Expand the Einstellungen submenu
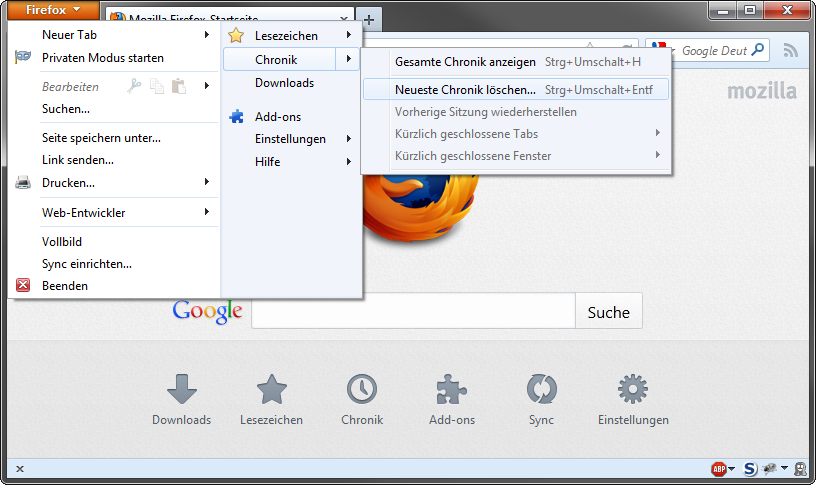This screenshot has width=816, height=485. coord(292,139)
